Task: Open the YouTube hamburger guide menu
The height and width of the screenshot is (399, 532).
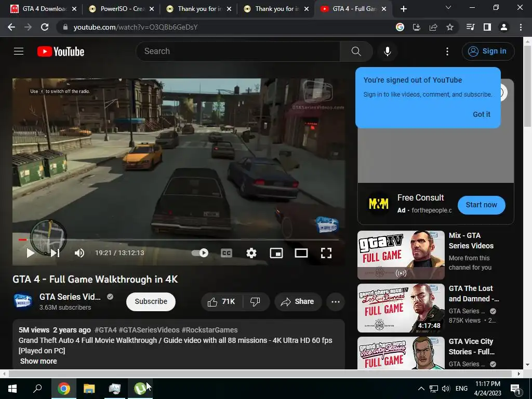Action: click(19, 51)
